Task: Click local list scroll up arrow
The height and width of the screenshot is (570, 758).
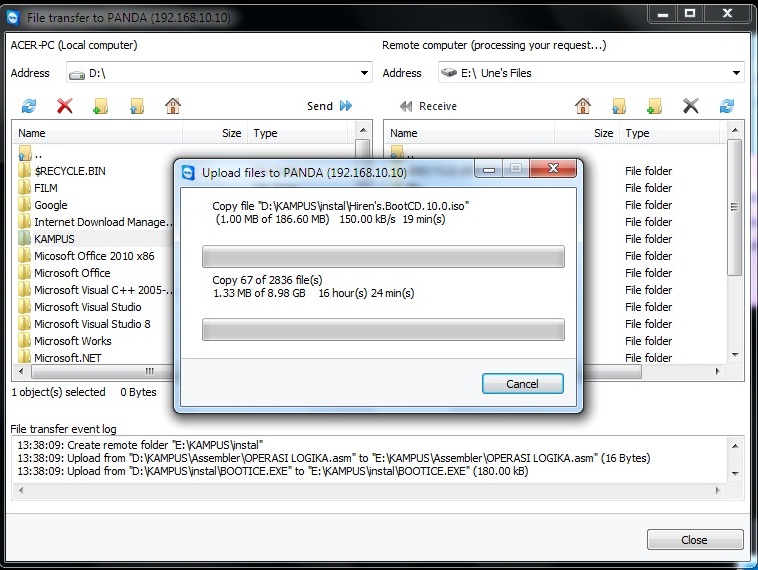Action: (x=363, y=130)
